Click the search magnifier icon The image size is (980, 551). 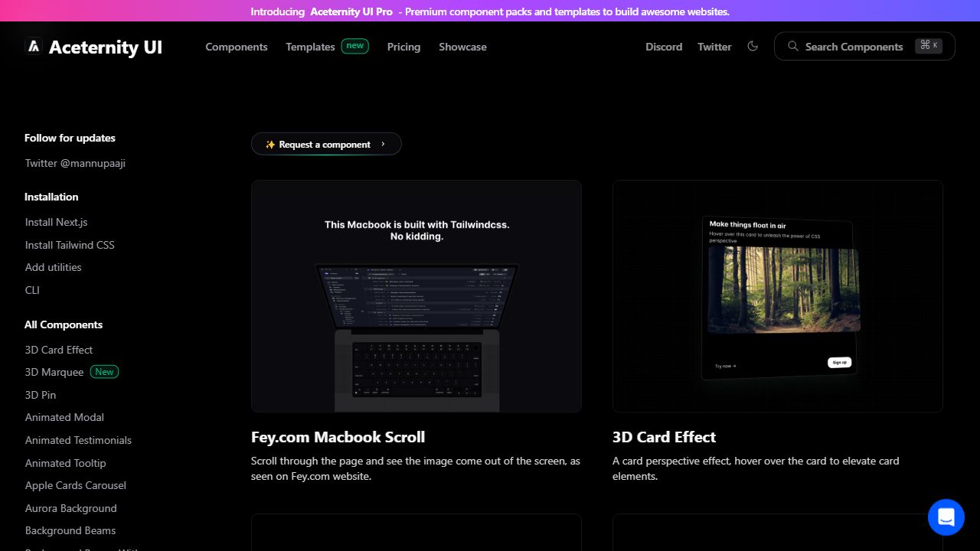[x=793, y=46]
